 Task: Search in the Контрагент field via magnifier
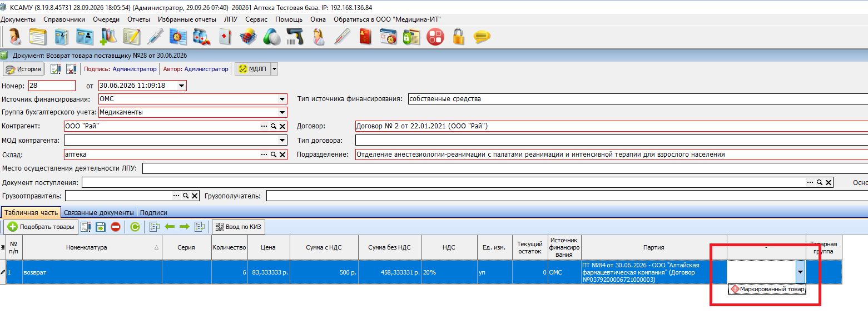pyautogui.click(x=274, y=126)
